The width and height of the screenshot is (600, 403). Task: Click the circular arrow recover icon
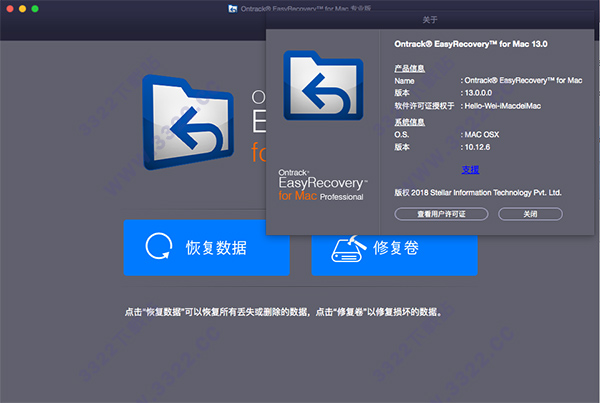pos(159,246)
